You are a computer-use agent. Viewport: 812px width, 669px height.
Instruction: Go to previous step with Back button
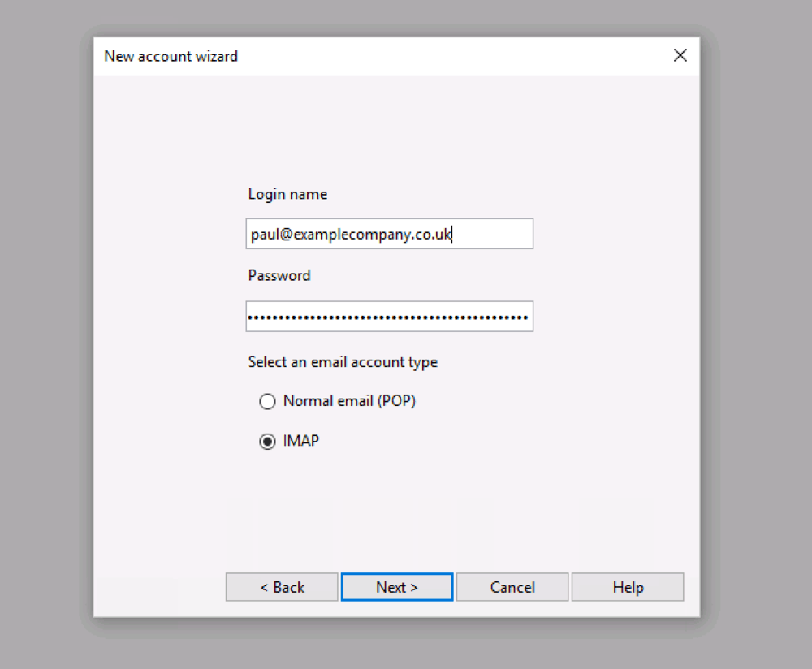click(282, 587)
